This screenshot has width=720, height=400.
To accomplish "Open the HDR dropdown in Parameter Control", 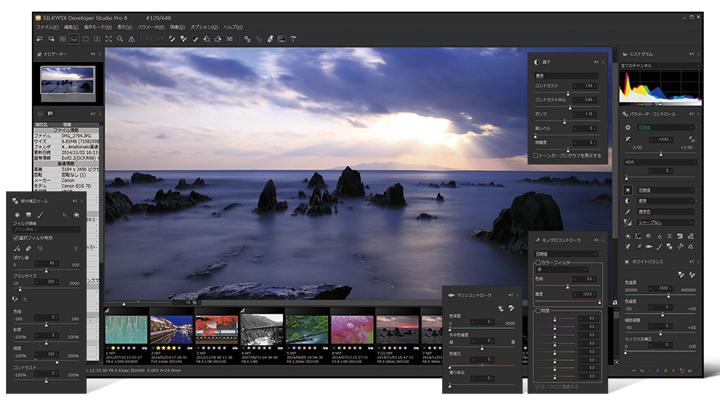I will point(660,162).
